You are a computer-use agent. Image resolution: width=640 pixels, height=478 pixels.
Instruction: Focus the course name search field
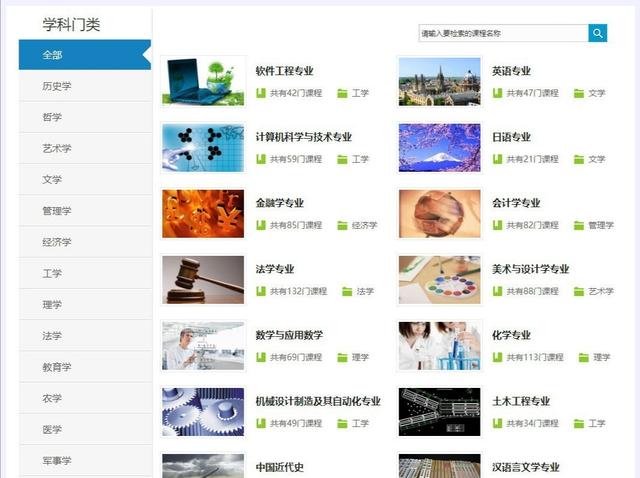click(503, 33)
